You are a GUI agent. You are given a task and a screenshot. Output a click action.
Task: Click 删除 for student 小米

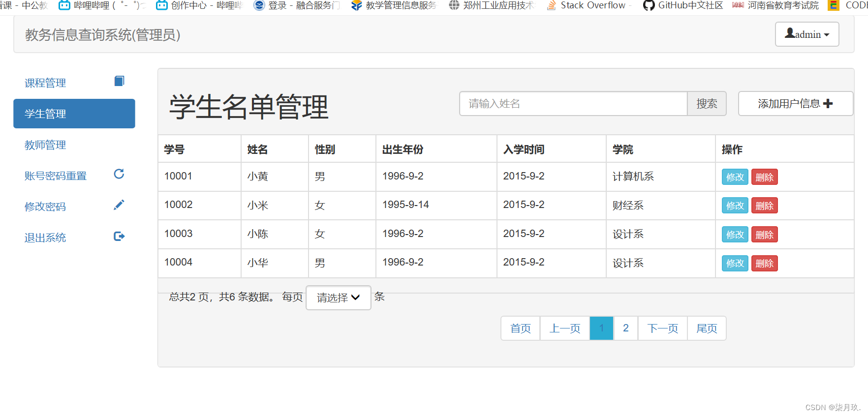coord(764,206)
